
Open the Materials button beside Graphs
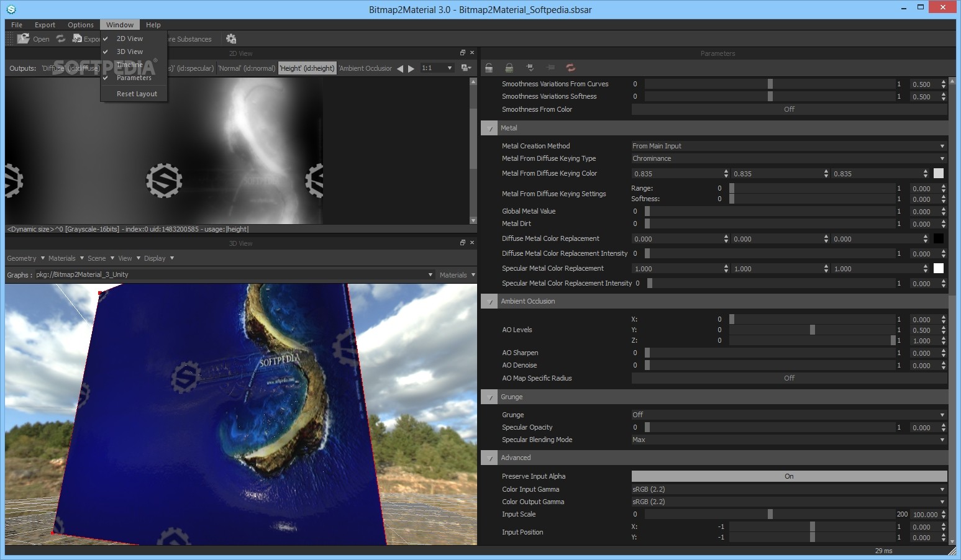tap(457, 274)
